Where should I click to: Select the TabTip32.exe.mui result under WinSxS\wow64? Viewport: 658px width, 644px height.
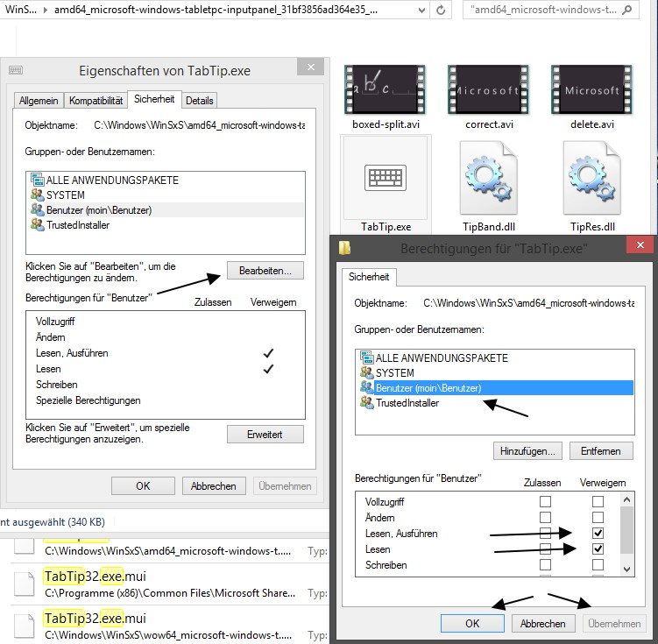[170, 625]
